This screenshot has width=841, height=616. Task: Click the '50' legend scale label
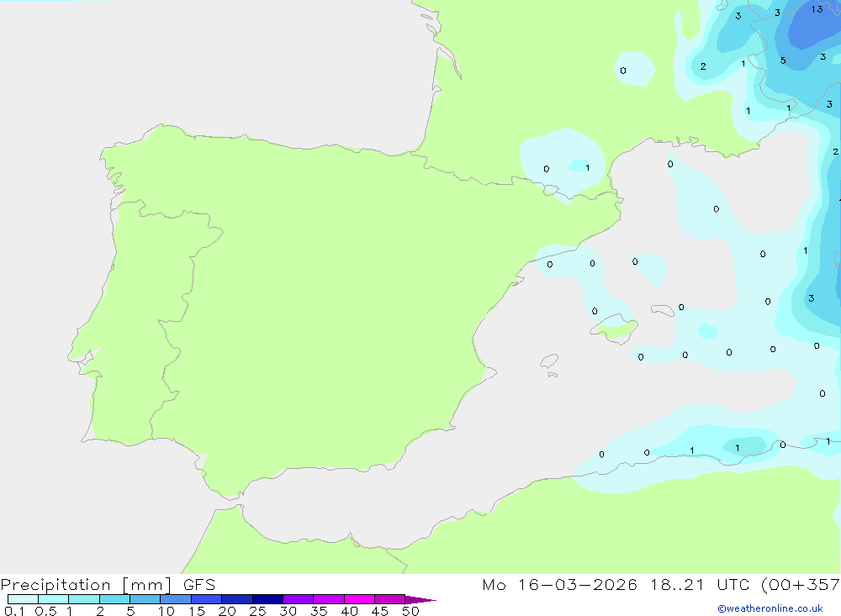(x=411, y=611)
